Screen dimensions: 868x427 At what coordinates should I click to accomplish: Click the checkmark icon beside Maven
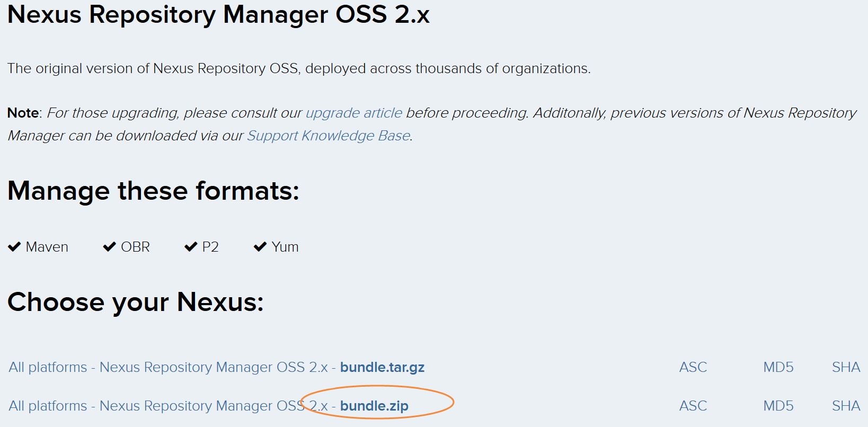14,247
